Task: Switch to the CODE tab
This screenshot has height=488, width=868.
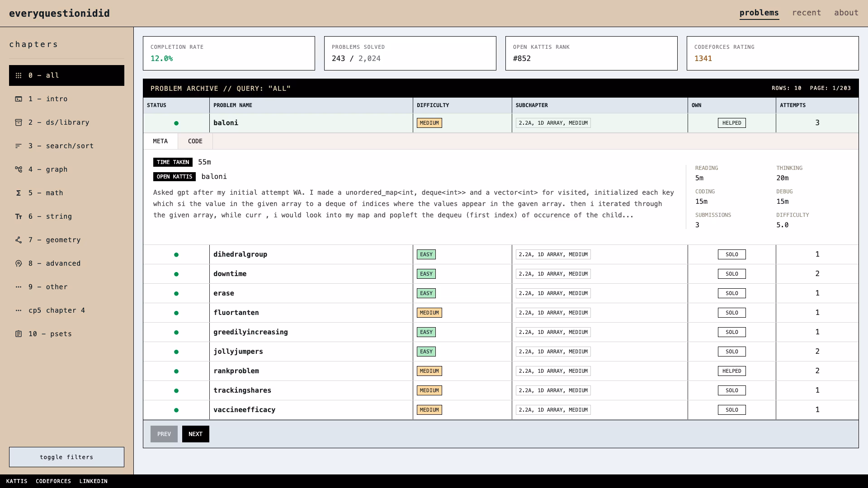Action: pos(195,141)
